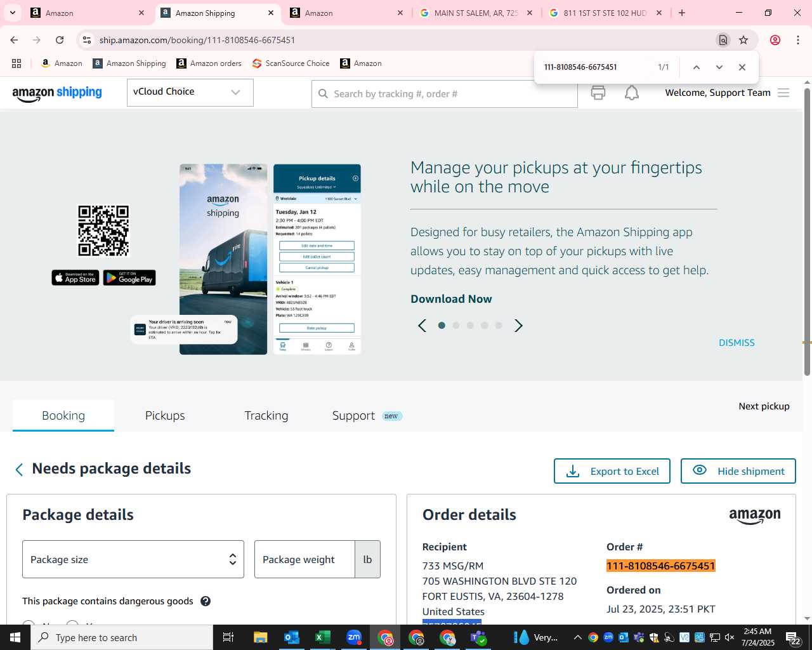The height and width of the screenshot is (650, 812).
Task: Select the second carousel dot
Action: (456, 326)
